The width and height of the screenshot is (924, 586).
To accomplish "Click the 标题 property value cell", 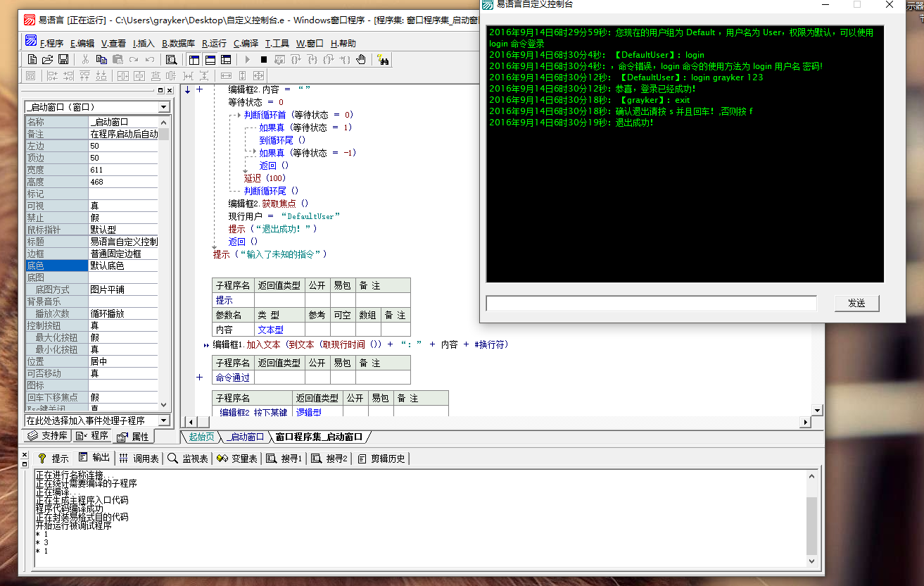I will (123, 242).
